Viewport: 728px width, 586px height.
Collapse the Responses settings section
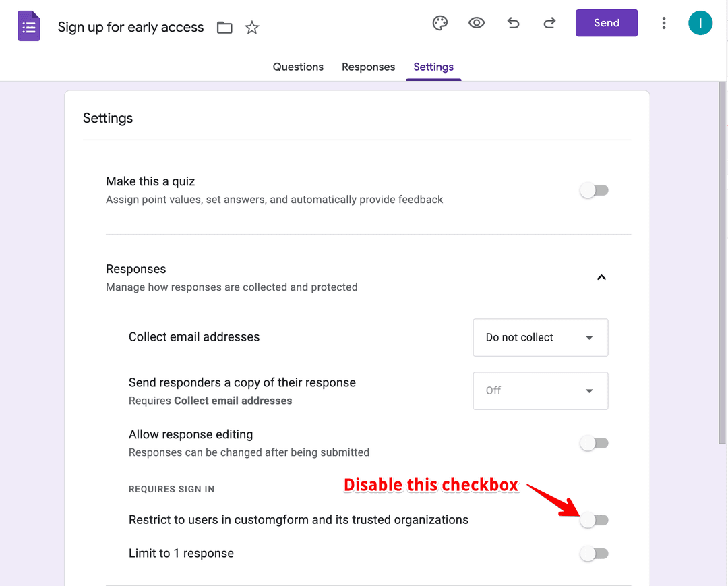click(x=601, y=277)
